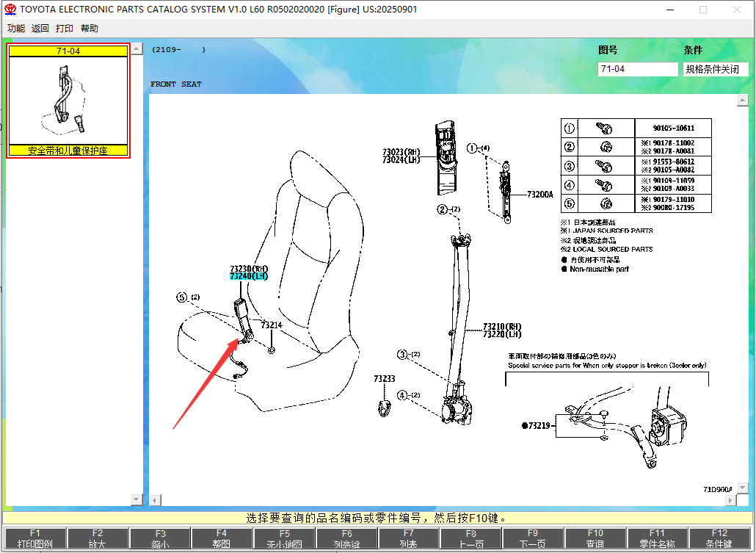Open the 帮助 menu
The width and height of the screenshot is (756, 553).
click(x=90, y=29)
